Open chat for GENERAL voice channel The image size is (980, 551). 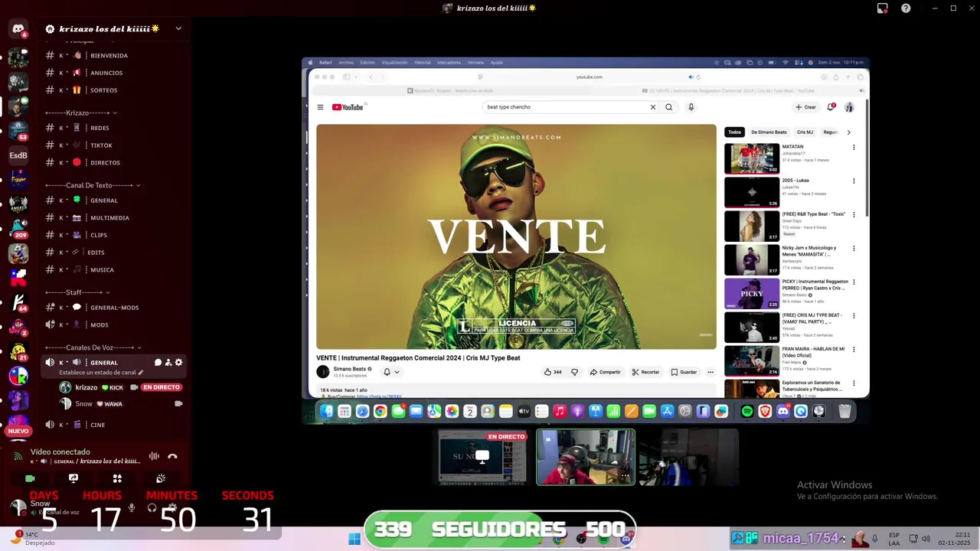pyautogui.click(x=158, y=363)
